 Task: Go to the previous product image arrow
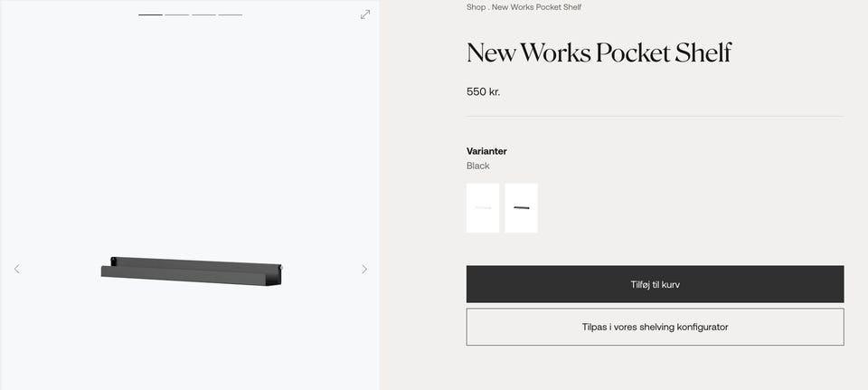click(x=16, y=269)
